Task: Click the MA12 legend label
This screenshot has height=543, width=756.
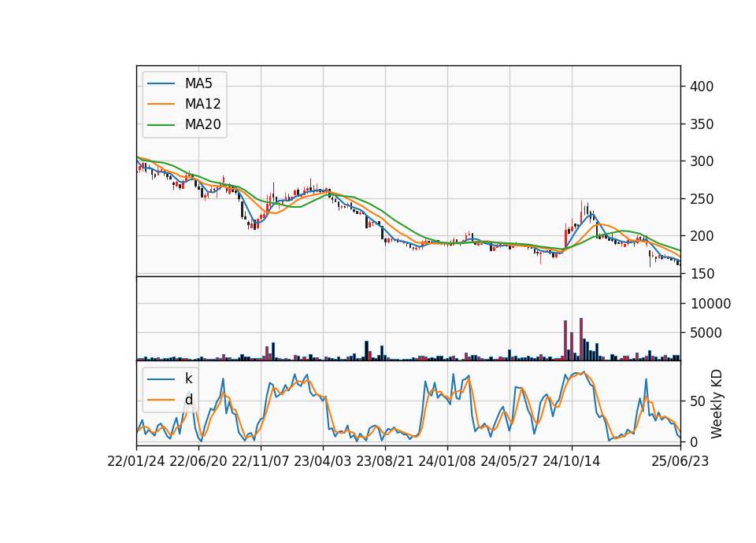Action: coord(202,104)
